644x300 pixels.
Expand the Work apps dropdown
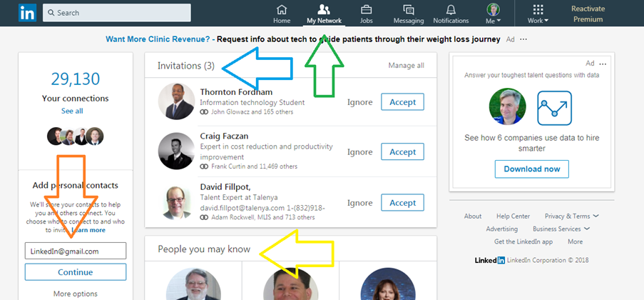click(538, 14)
